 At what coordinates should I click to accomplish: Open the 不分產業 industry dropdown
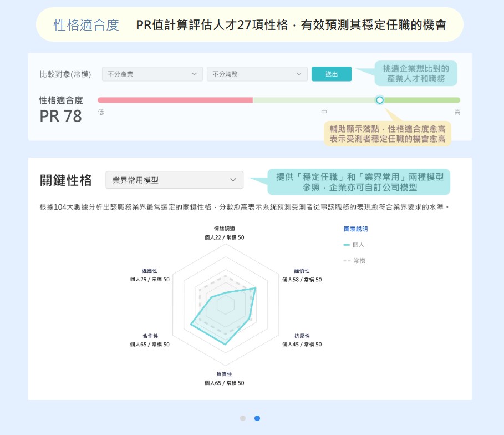tap(152, 74)
